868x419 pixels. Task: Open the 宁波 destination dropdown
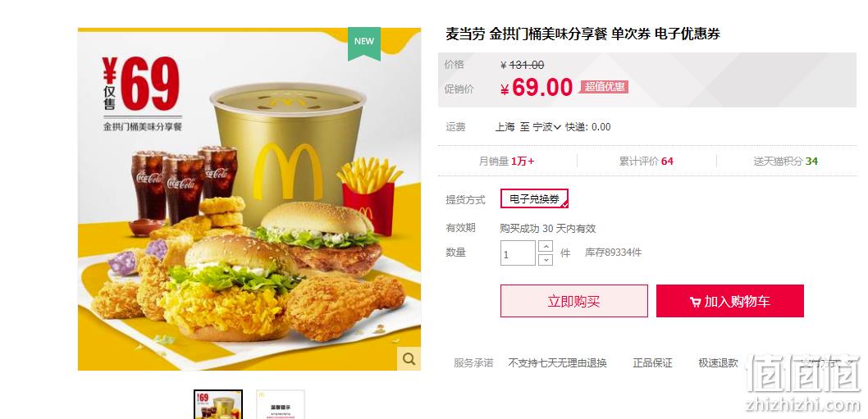click(x=547, y=127)
